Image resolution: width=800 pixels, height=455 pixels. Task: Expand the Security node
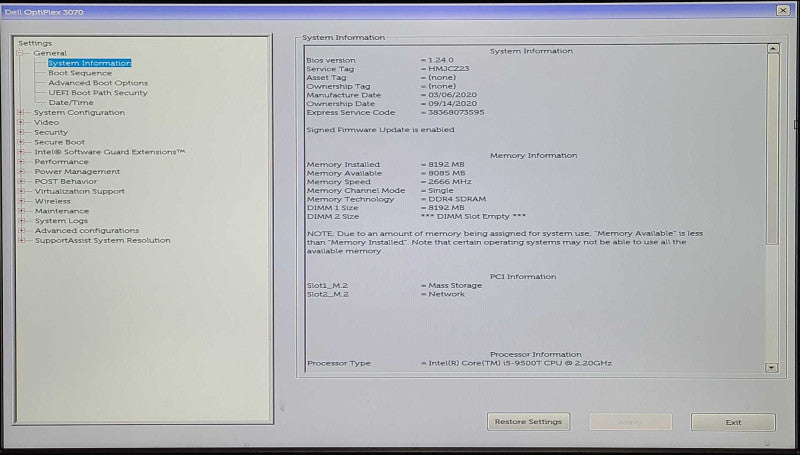21,132
